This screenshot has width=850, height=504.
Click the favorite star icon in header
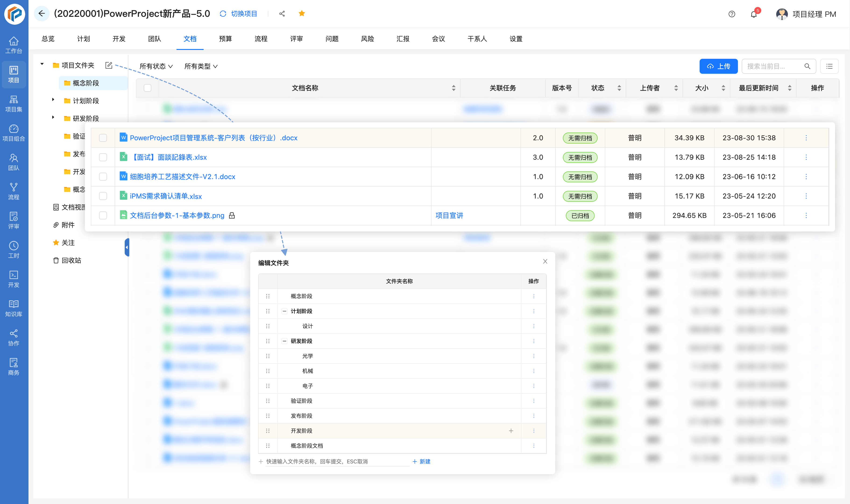(x=301, y=13)
